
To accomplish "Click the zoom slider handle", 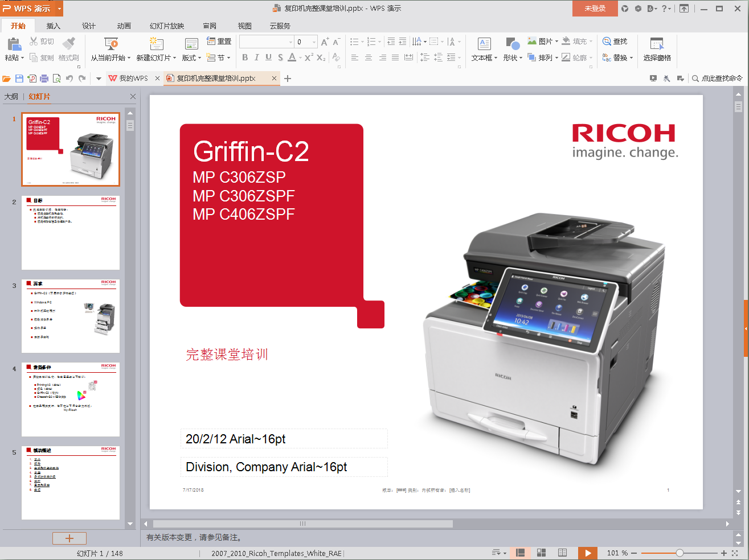I will coord(680,553).
